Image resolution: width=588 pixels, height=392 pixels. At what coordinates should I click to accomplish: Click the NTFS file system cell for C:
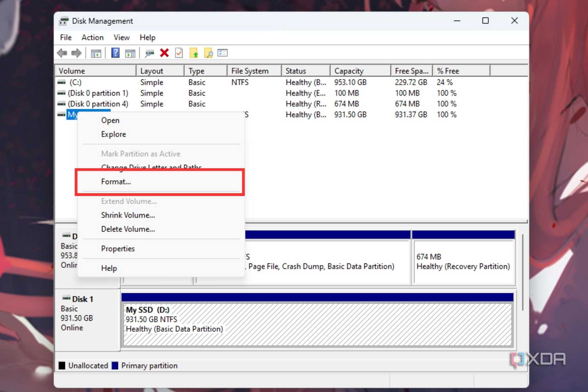(240, 82)
